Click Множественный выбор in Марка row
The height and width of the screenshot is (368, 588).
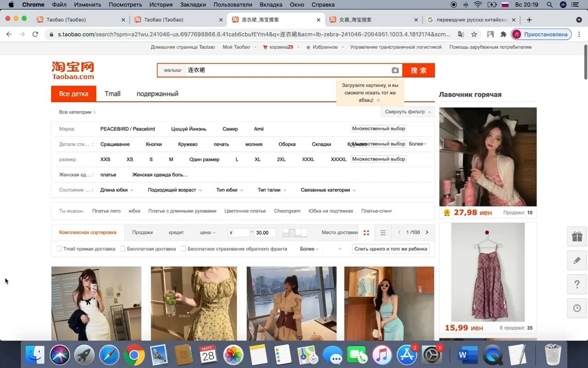coord(379,129)
